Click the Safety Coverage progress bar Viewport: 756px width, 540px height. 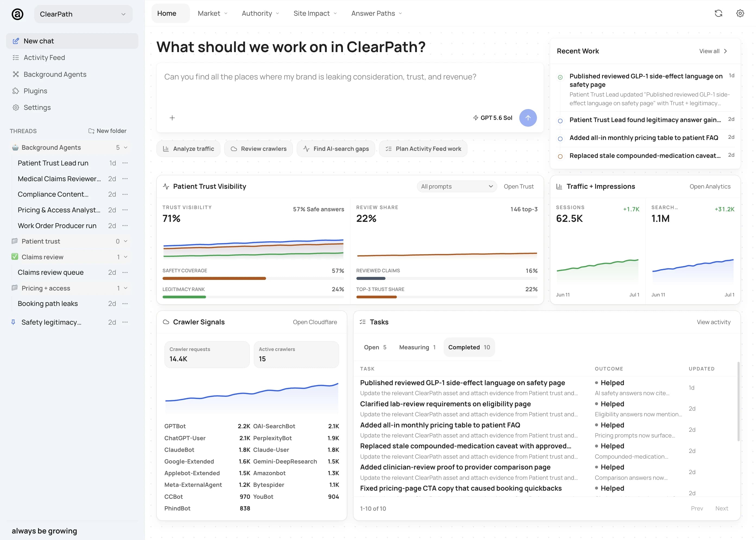pyautogui.click(x=253, y=278)
